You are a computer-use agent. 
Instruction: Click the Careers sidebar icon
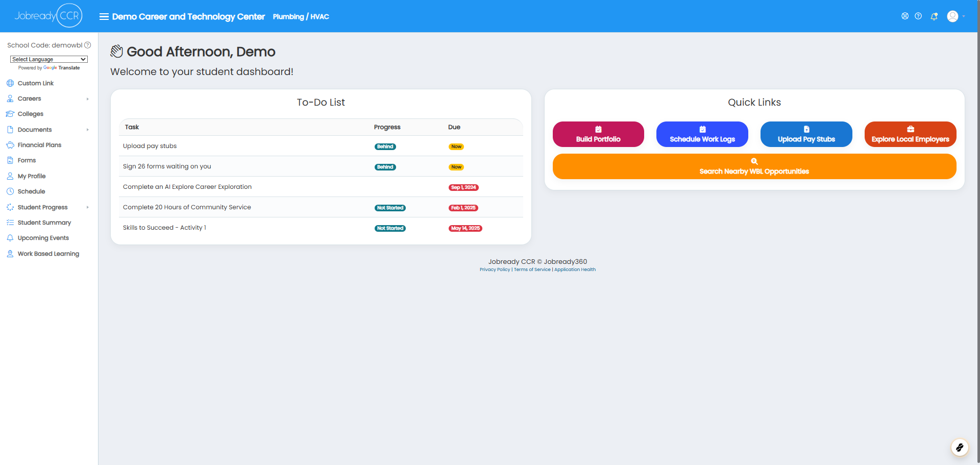coord(10,99)
